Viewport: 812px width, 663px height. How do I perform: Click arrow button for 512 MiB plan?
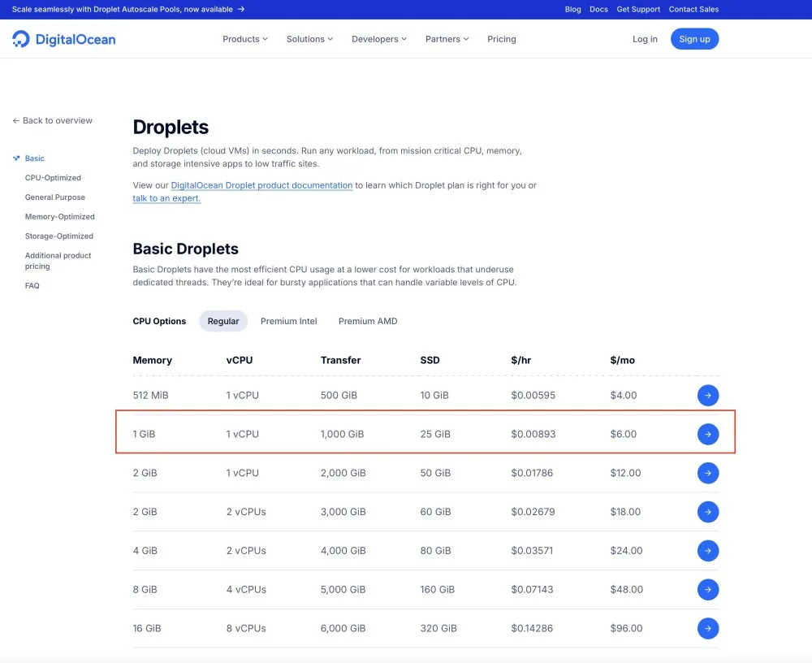coord(707,395)
